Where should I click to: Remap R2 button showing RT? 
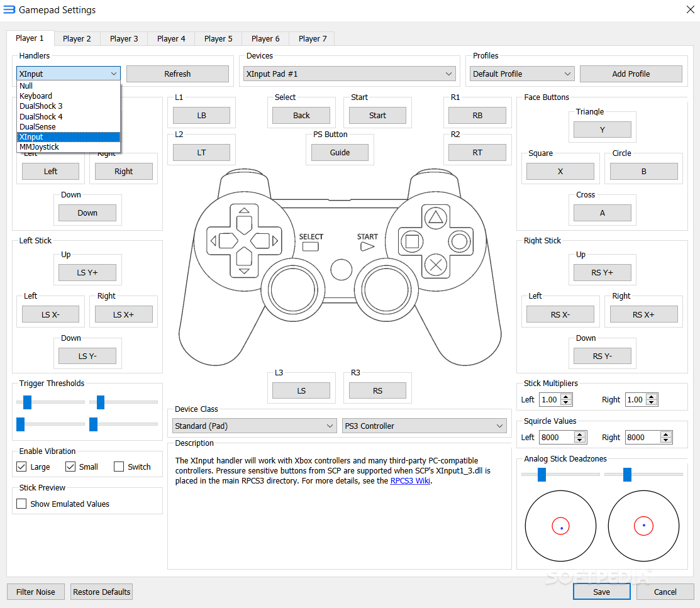[477, 152]
